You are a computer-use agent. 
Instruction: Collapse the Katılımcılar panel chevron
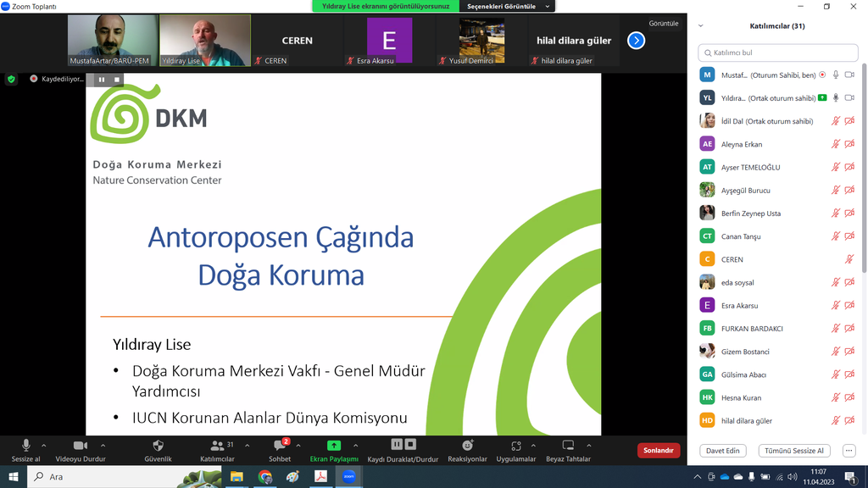coord(701,26)
